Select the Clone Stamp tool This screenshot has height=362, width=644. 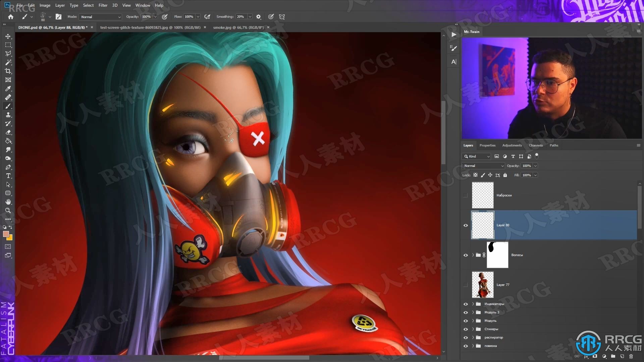[x=8, y=115]
